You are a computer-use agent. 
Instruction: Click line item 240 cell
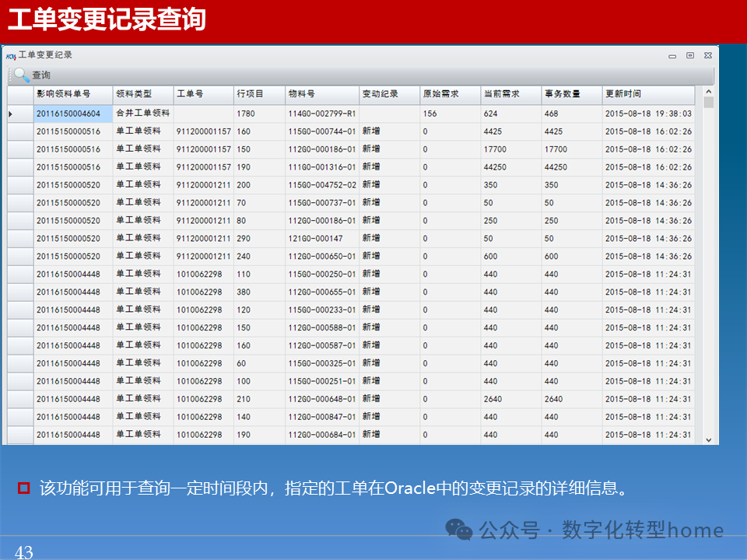(259, 256)
